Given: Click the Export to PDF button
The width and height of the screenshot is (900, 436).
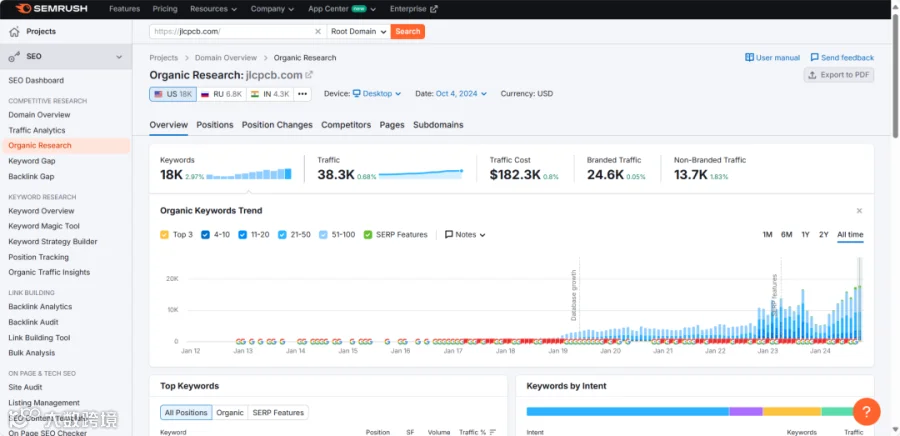Looking at the screenshot, I should [839, 75].
